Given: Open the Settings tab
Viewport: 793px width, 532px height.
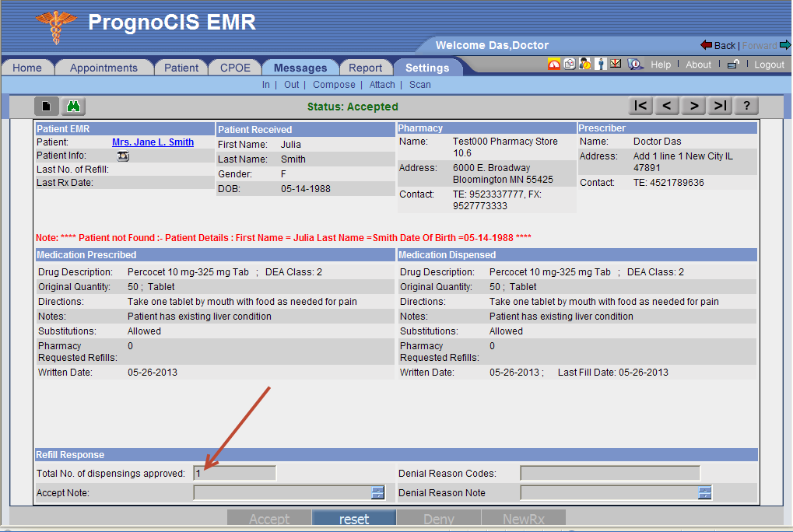Looking at the screenshot, I should (x=427, y=68).
